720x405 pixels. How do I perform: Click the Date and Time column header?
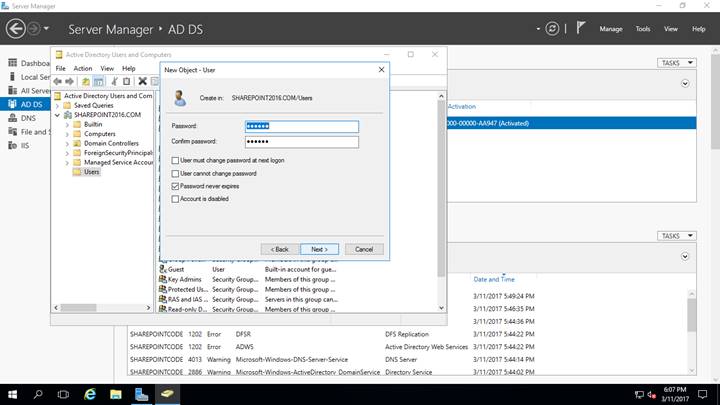pyautogui.click(x=494, y=279)
